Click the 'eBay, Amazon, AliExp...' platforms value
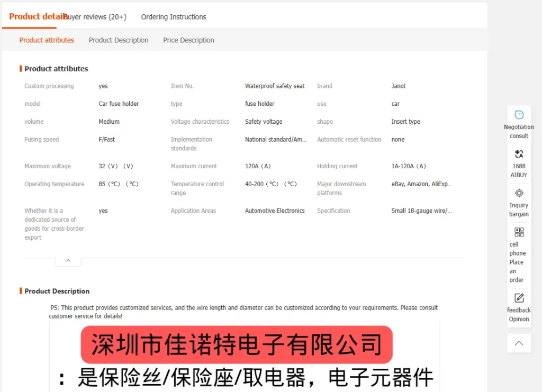Viewport: 542px width, 392px height. [x=422, y=184]
